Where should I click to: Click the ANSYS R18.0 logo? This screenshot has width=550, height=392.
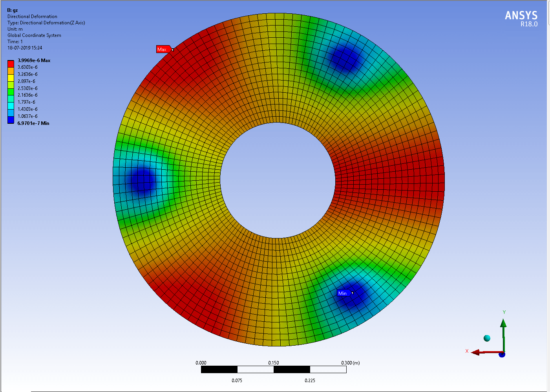point(521,18)
